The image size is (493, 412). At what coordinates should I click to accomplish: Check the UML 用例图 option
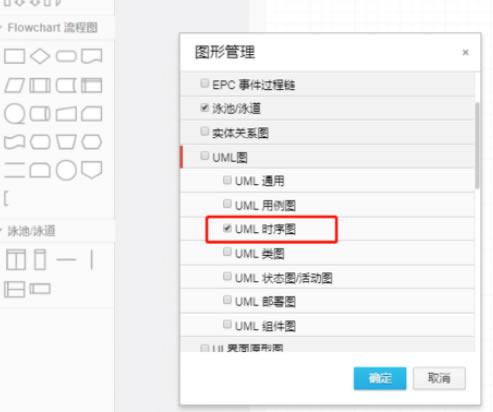point(227,204)
